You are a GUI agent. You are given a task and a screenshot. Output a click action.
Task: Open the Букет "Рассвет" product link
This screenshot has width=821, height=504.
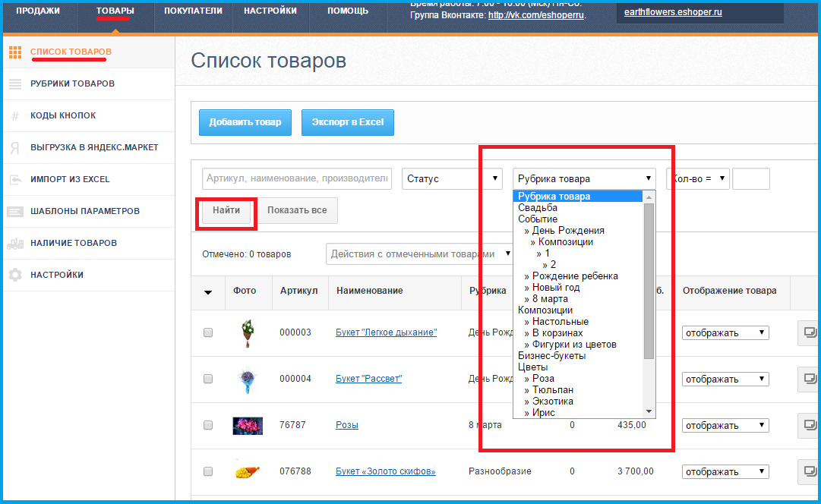368,379
